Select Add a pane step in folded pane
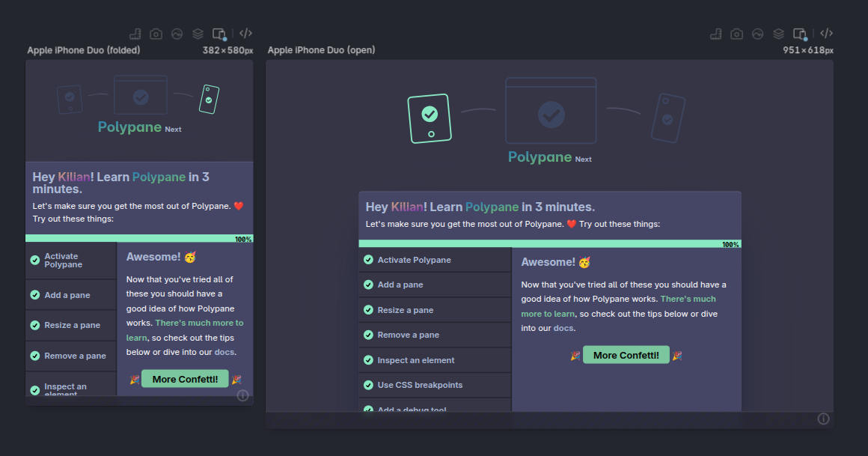 (71, 295)
